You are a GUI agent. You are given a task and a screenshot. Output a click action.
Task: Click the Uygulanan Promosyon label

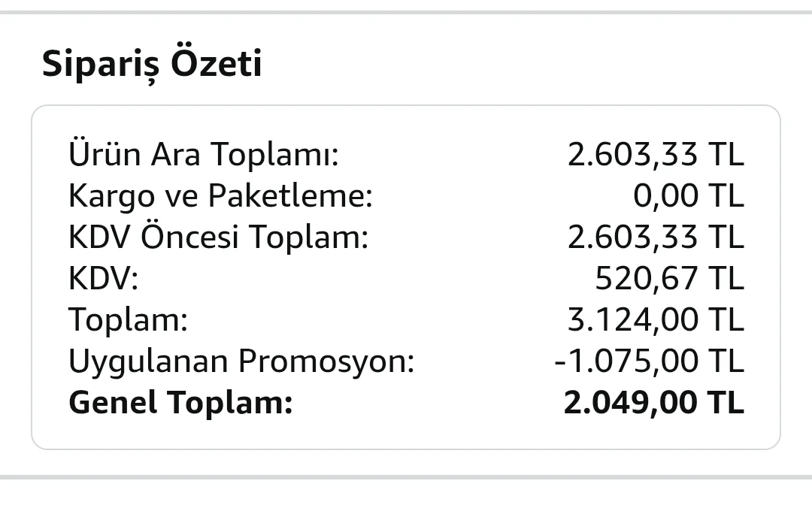point(241,362)
